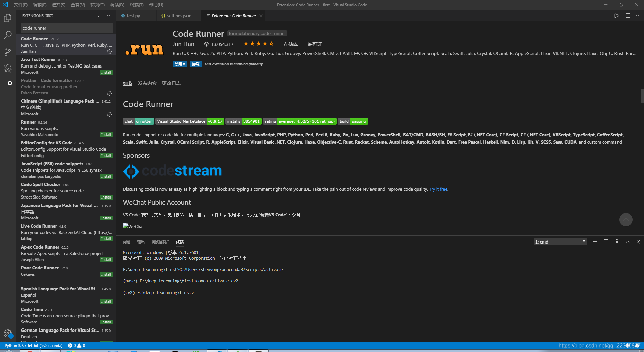Install Poor Code Runner extension
Image resolution: width=644 pixels, height=352 pixels.
point(106,274)
